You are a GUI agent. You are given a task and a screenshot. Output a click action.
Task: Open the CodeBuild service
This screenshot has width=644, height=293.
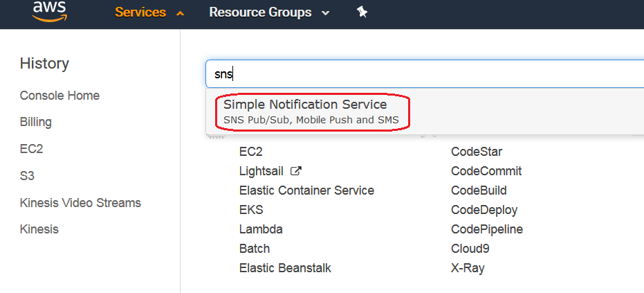pos(479,190)
